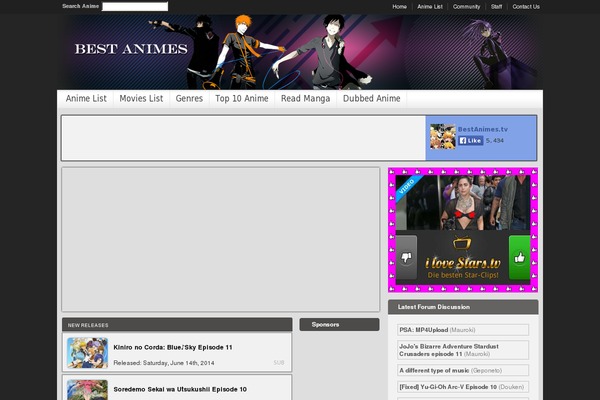The width and height of the screenshot is (600, 400).
Task: Click thumbs down icon in ad
Action: [x=406, y=257]
